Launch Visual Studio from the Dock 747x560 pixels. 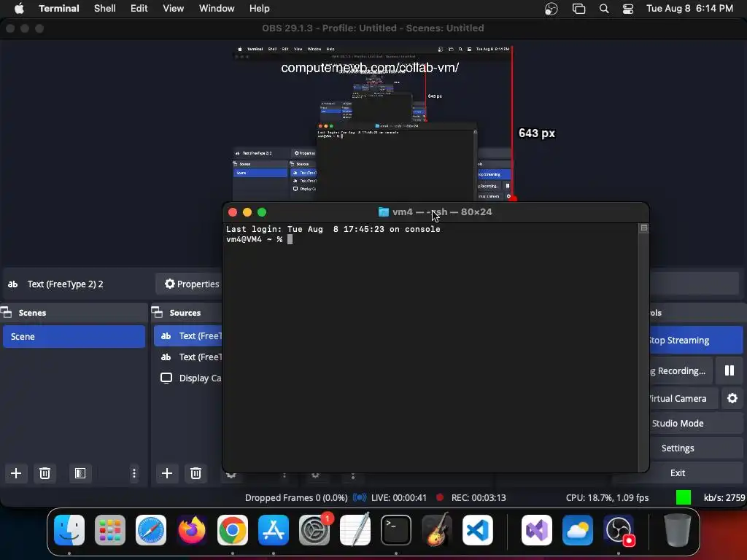(x=537, y=530)
